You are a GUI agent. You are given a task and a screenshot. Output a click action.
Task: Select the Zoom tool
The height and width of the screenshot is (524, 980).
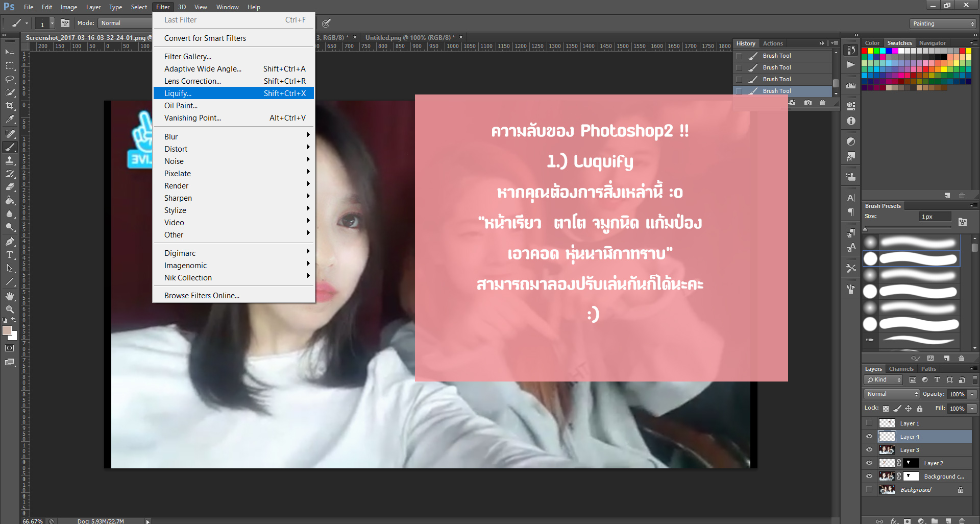pos(10,309)
